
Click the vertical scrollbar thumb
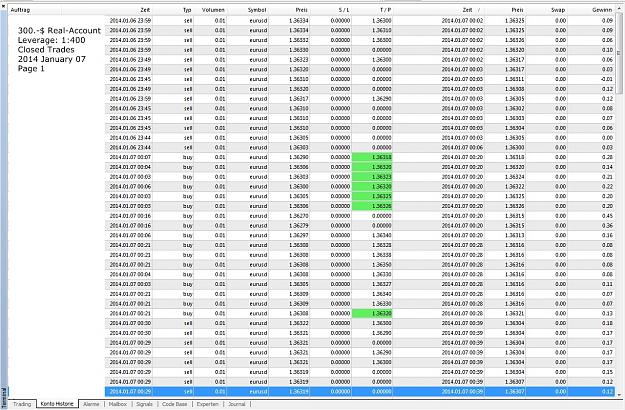[x=619, y=53]
